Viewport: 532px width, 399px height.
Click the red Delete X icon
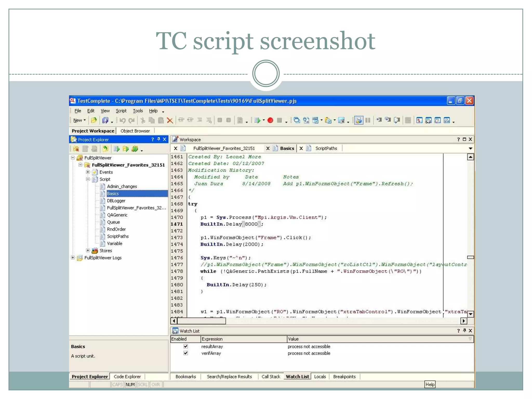(x=170, y=120)
